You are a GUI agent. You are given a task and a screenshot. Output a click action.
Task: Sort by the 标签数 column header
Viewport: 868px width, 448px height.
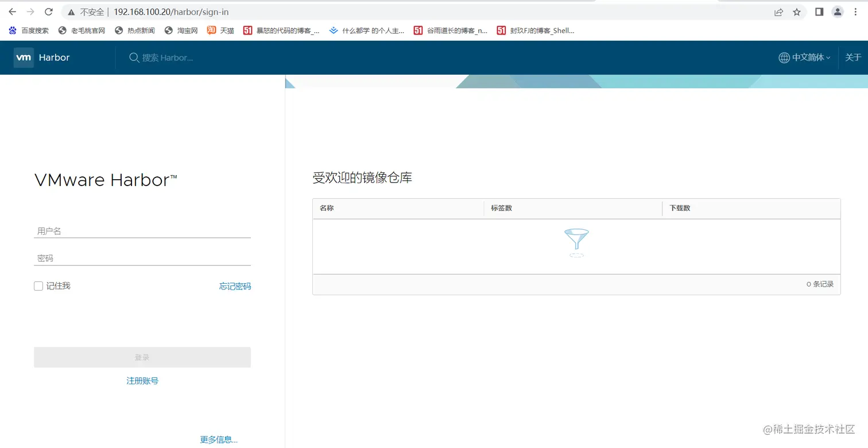(x=501, y=208)
